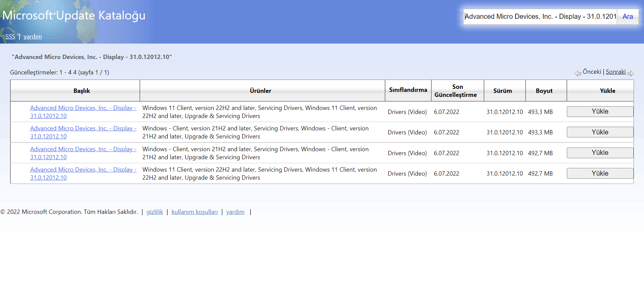Focus the catalog search input field
Image resolution: width=644 pixels, height=297 pixels.
coord(540,16)
